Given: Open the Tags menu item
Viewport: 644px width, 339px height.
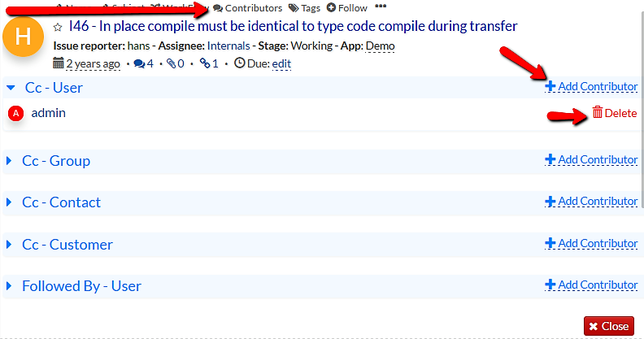Looking at the screenshot, I should [x=304, y=8].
